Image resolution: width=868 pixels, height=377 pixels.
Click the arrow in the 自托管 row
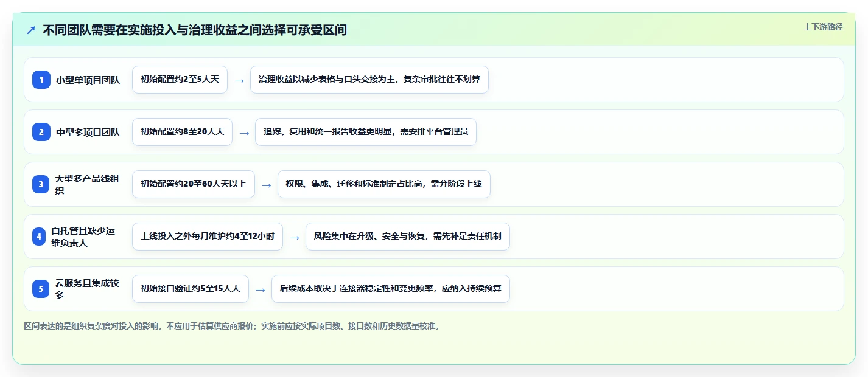(x=295, y=237)
